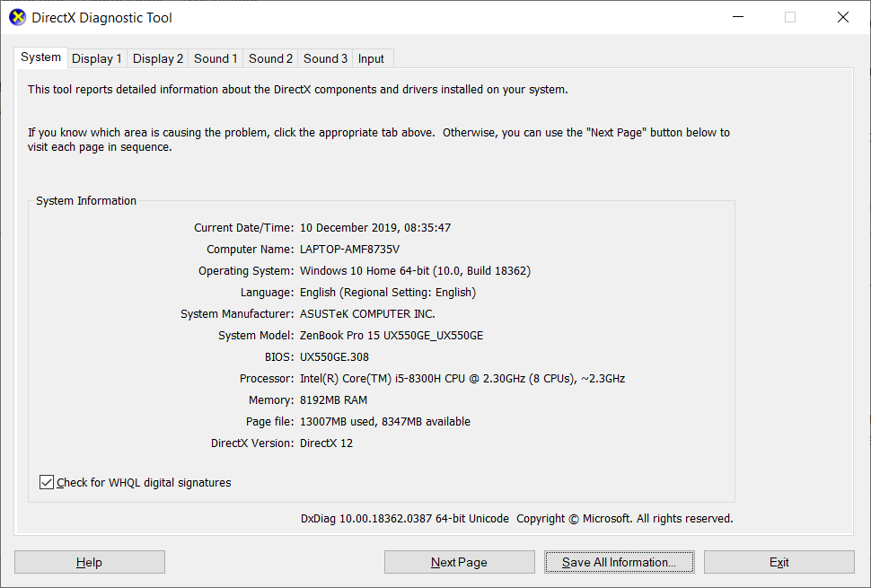The height and width of the screenshot is (588, 871).
Task: Select computer name 'LAPTOP-AMF8735V'
Action: click(349, 250)
